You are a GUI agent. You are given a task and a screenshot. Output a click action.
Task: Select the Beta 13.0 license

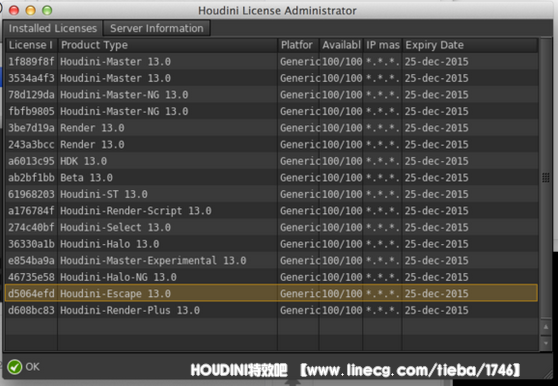point(272,178)
